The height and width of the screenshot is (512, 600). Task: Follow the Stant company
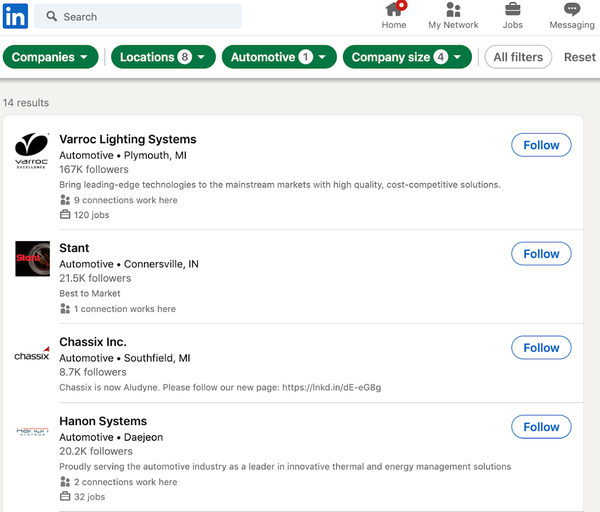(x=541, y=254)
